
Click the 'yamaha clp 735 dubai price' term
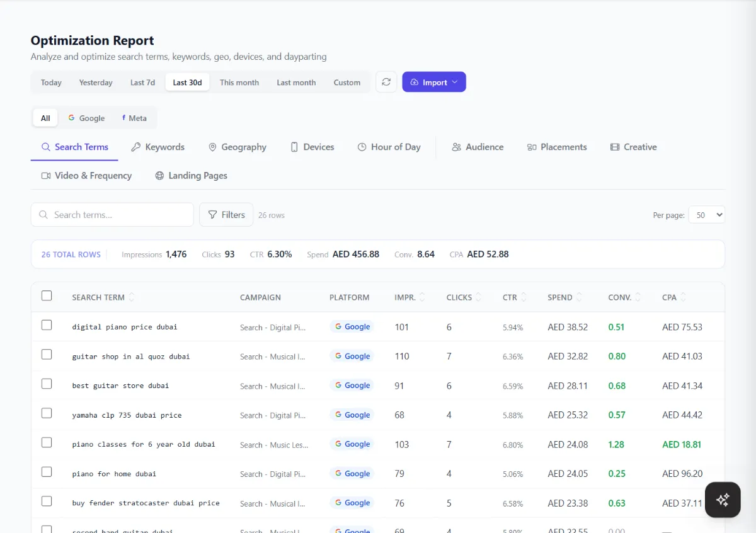[x=127, y=415]
